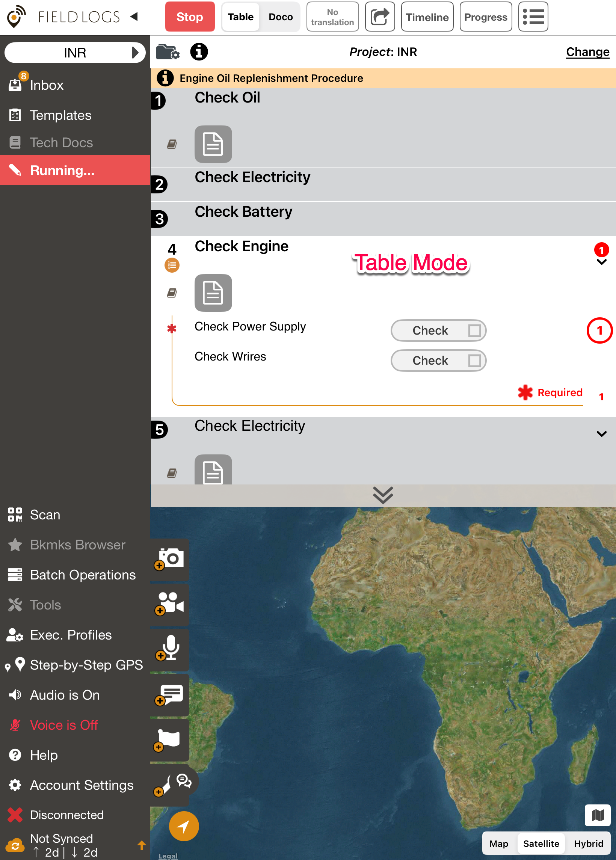616x860 pixels.
Task: Open the share export icon in toolbar
Action: click(x=380, y=17)
